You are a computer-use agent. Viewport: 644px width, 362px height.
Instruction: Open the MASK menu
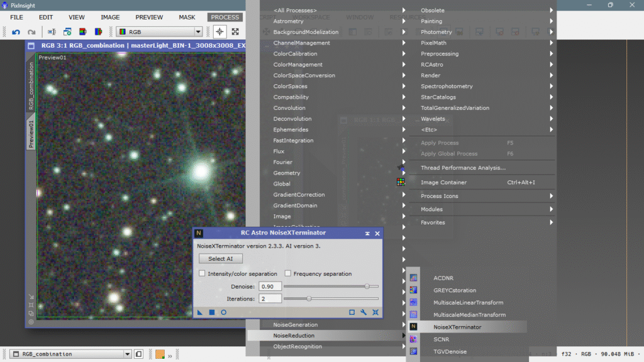(187, 17)
